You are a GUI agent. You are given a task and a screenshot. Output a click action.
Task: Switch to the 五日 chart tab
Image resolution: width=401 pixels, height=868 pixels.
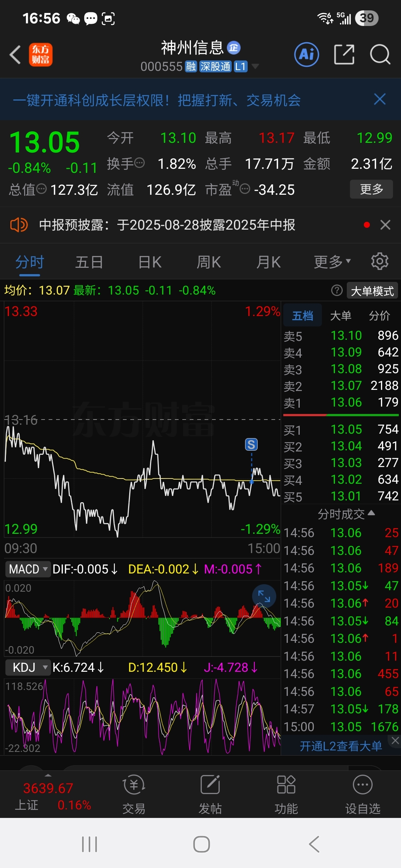89,263
